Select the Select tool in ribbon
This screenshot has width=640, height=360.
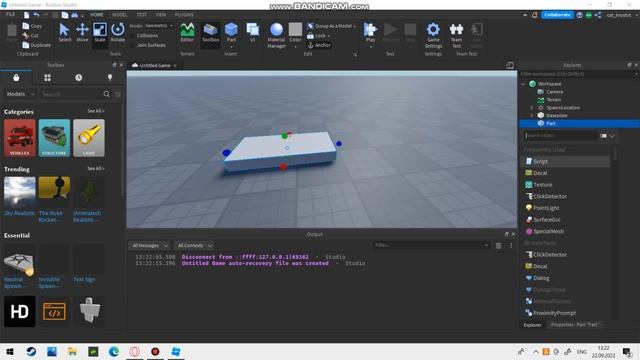click(x=64, y=32)
